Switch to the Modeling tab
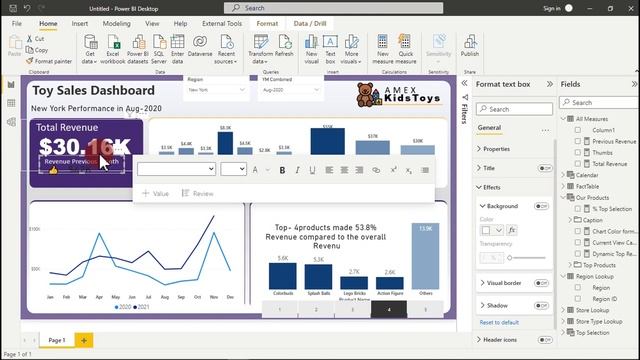This screenshot has width=640, height=360. point(116,24)
